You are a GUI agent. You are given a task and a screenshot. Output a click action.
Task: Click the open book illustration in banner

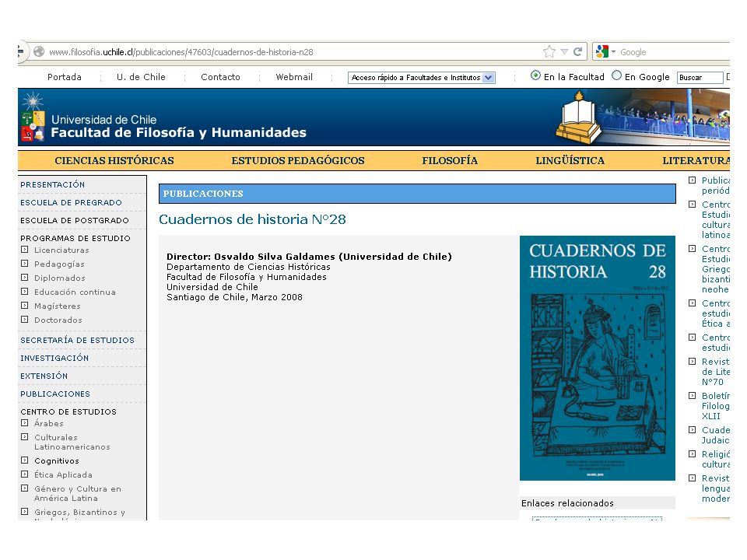click(578, 117)
